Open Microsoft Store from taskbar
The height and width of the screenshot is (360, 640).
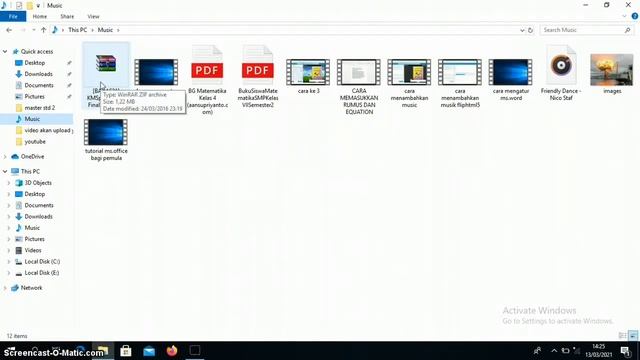tap(126, 351)
